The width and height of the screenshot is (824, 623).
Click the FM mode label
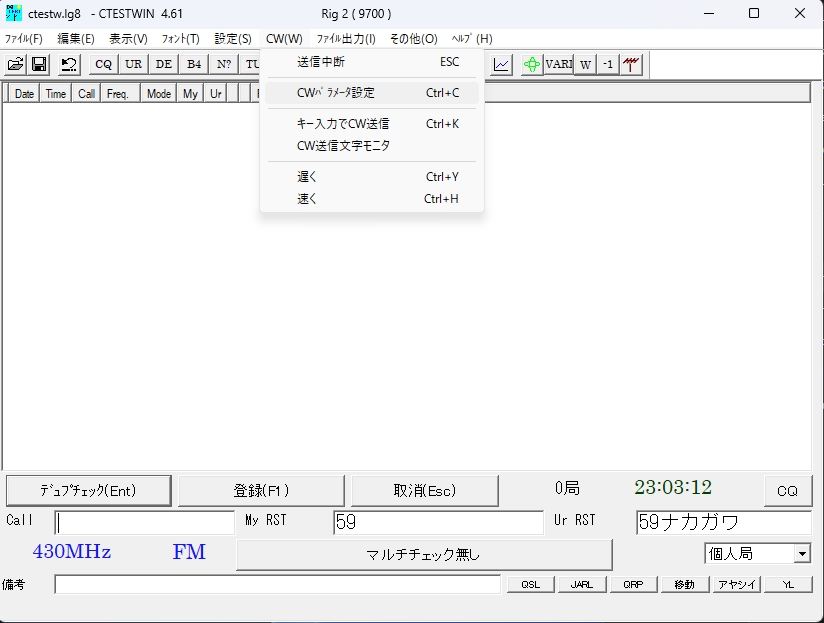(189, 552)
